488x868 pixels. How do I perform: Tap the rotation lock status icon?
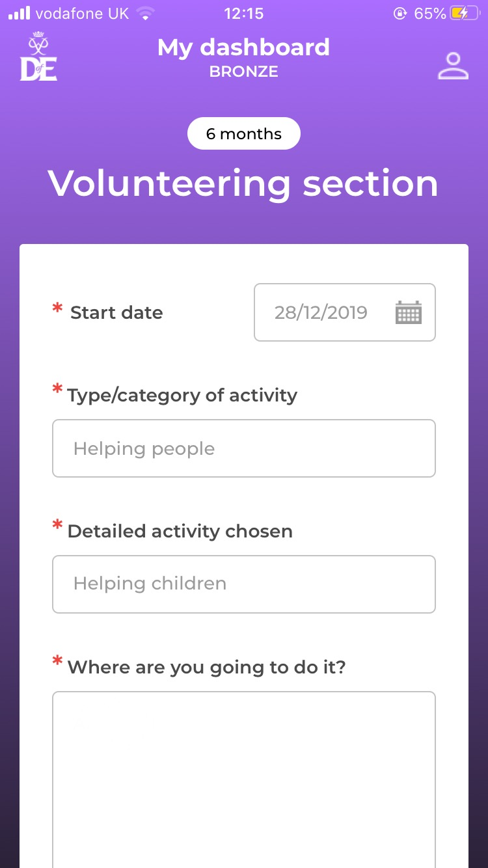[400, 14]
